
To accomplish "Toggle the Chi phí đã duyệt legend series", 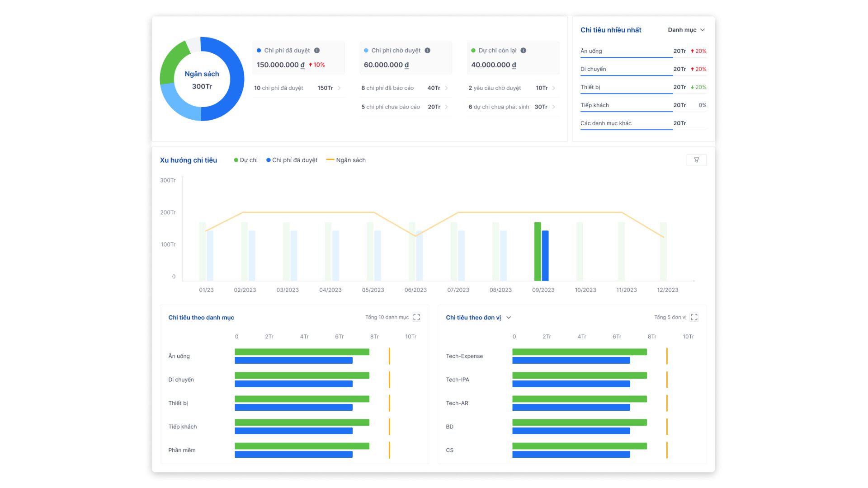I will [292, 160].
